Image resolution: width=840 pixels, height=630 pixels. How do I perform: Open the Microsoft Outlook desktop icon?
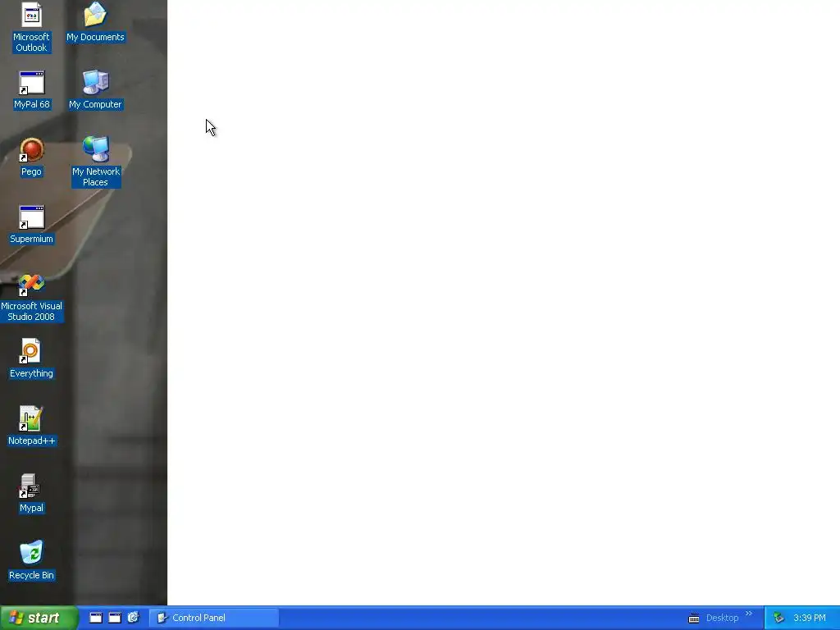click(x=31, y=27)
